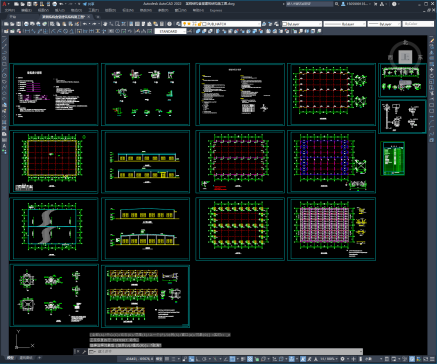Open the 绘图(D) menu
The width and height of the screenshot is (437, 364).
tap(110, 10)
